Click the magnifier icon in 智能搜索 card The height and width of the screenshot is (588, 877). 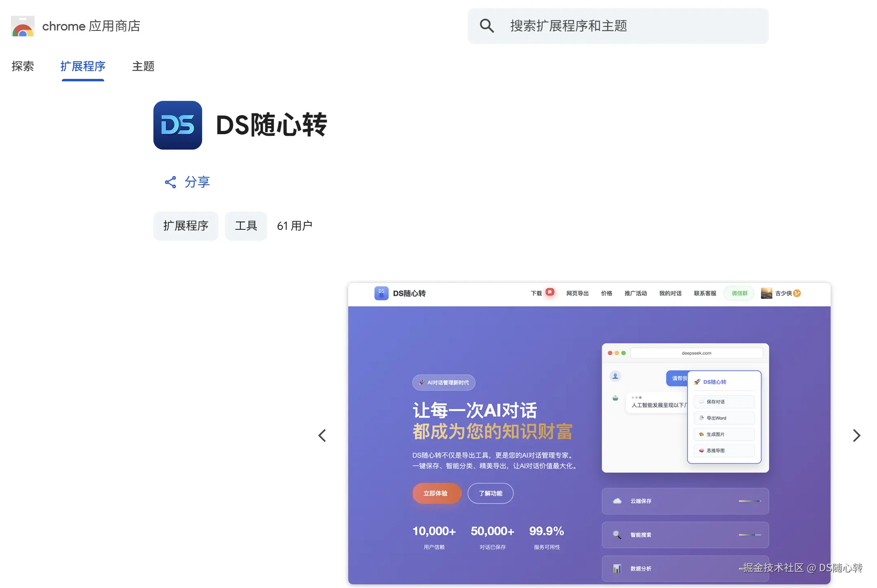(617, 535)
